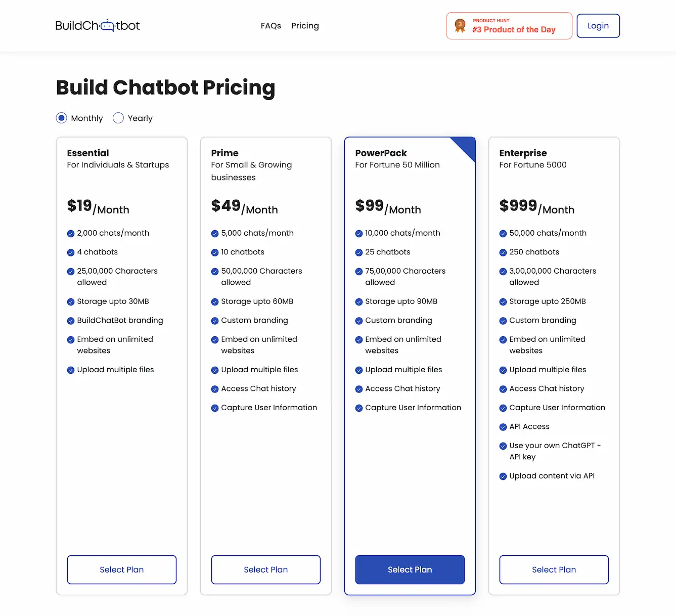Open the Pricing page

[305, 25]
